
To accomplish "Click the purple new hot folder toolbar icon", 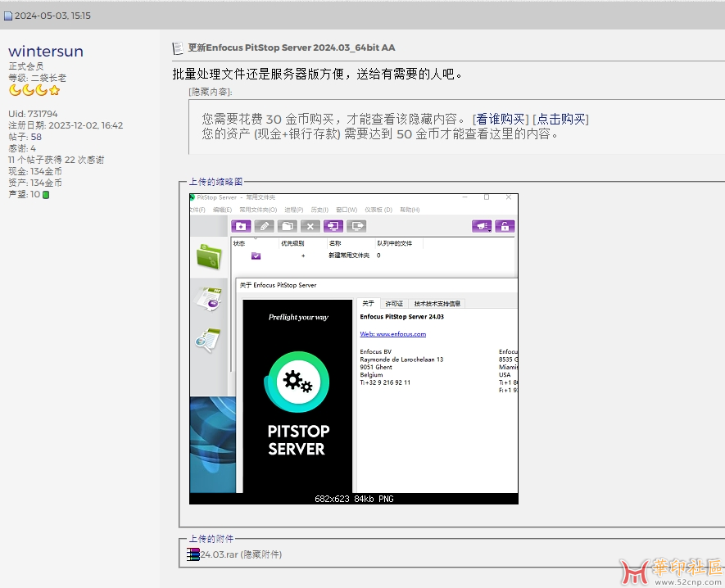I will 241,226.
